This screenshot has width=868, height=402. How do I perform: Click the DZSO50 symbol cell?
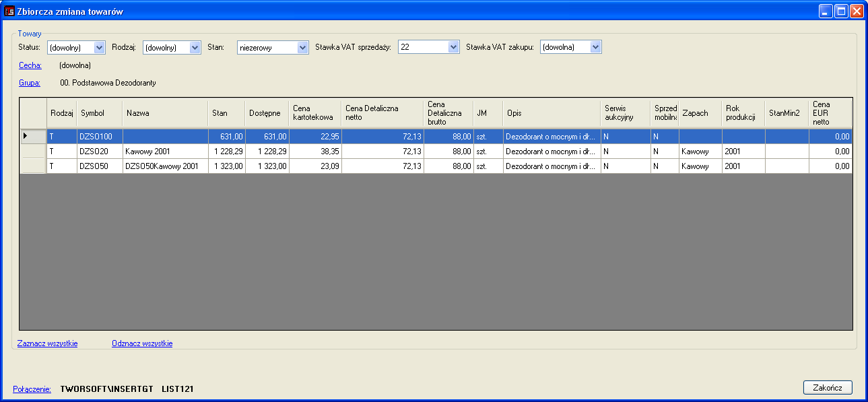[x=100, y=166]
